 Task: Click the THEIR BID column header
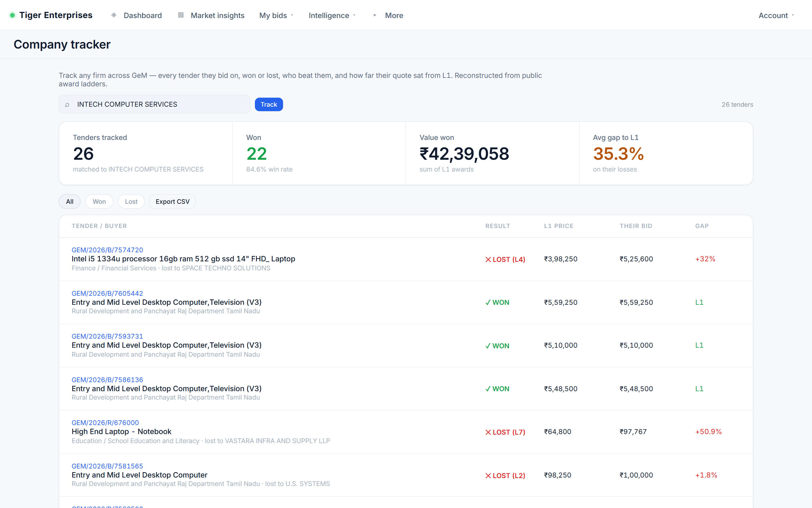[x=636, y=226]
